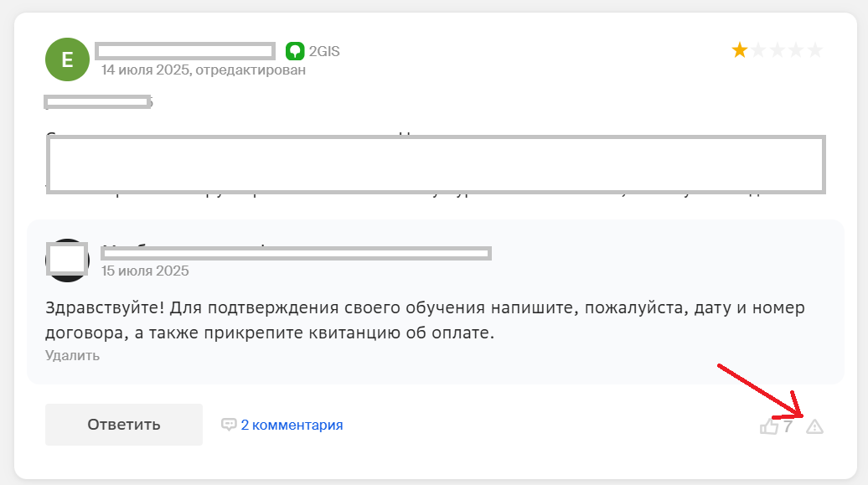Open comments using the speech bubble icon
Image resolution: width=868 pixels, height=485 pixels.
(x=229, y=425)
